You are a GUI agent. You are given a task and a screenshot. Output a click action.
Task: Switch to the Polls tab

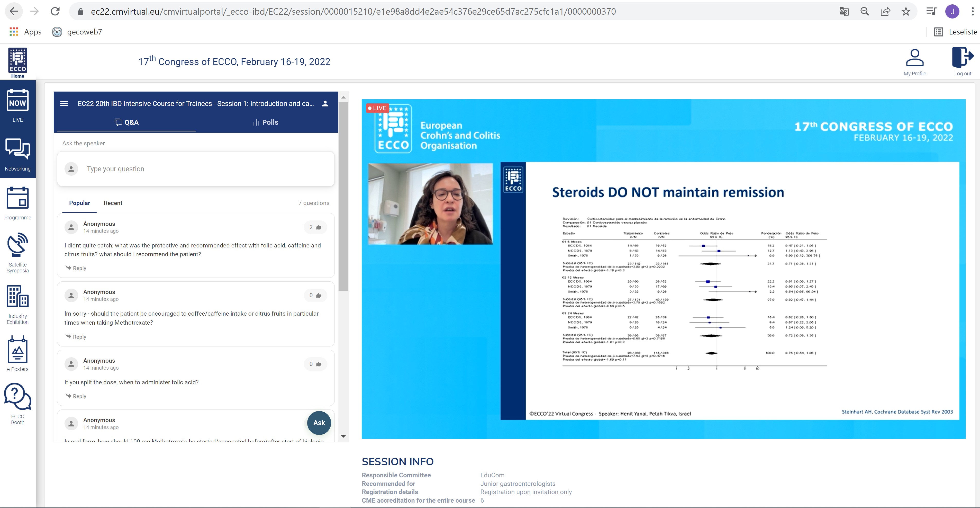click(x=266, y=122)
